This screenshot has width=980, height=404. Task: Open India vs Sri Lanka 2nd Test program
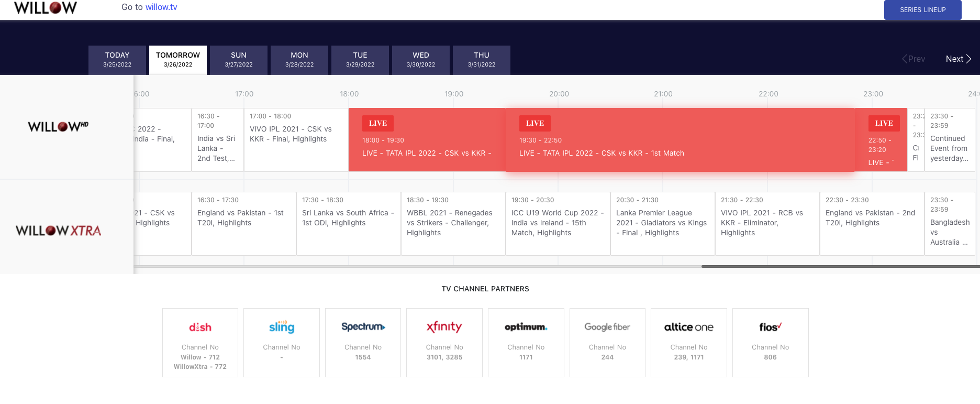point(218,140)
